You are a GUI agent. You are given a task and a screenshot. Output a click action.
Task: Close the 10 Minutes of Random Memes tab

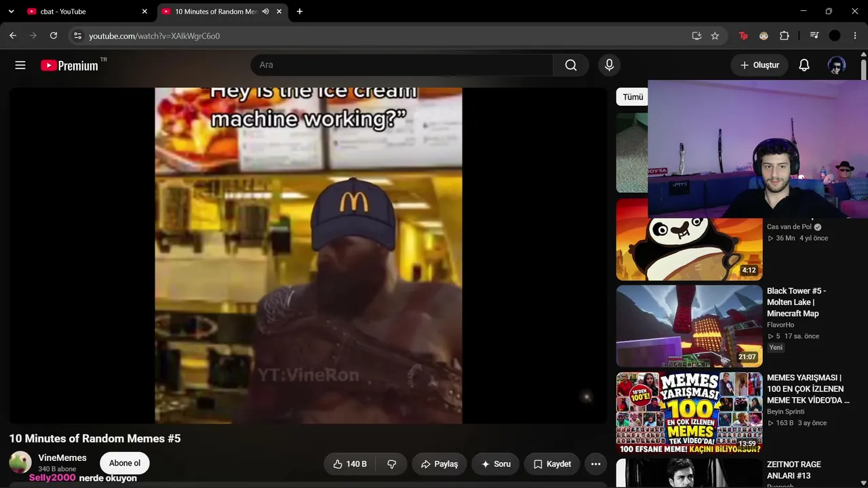click(279, 12)
